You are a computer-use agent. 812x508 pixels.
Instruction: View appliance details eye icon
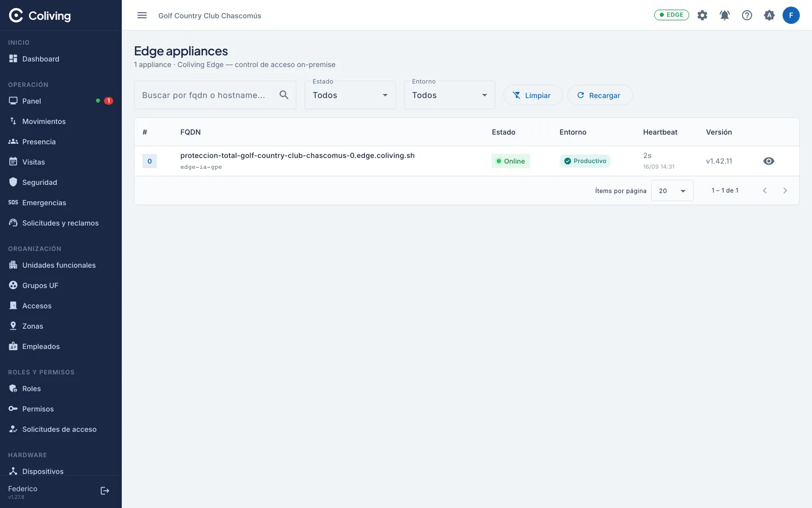click(x=769, y=161)
